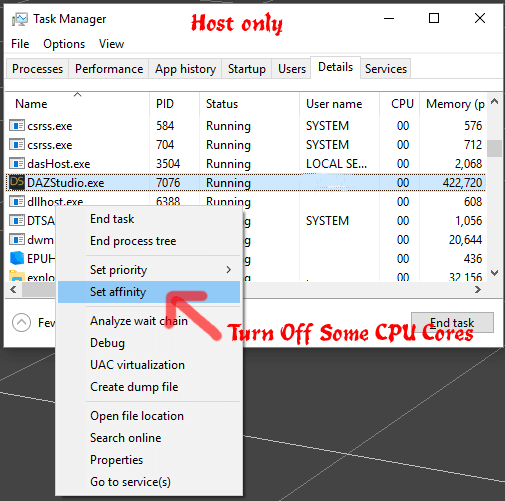The image size is (505, 501).
Task: Switch to the Startup tab
Action: click(247, 69)
